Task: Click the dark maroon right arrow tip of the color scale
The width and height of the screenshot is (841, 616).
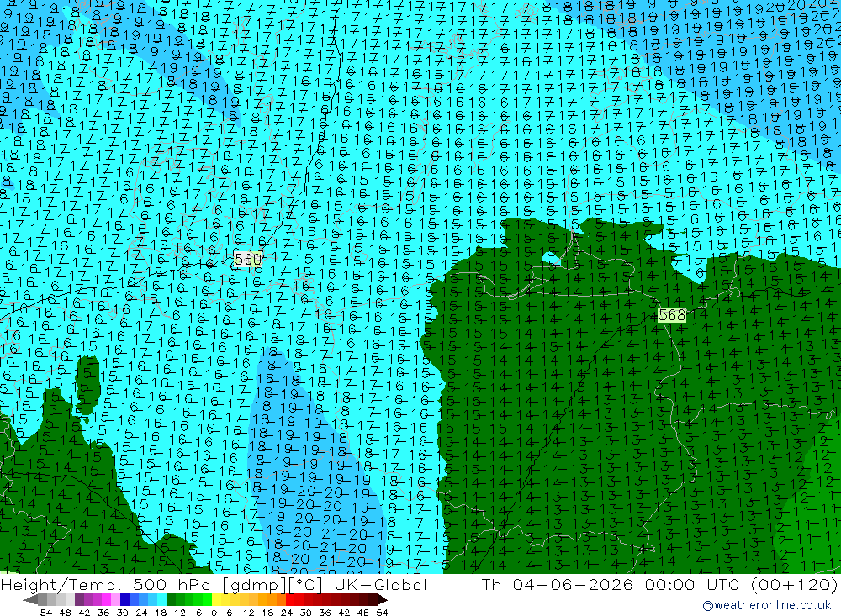Action: pos(383,600)
